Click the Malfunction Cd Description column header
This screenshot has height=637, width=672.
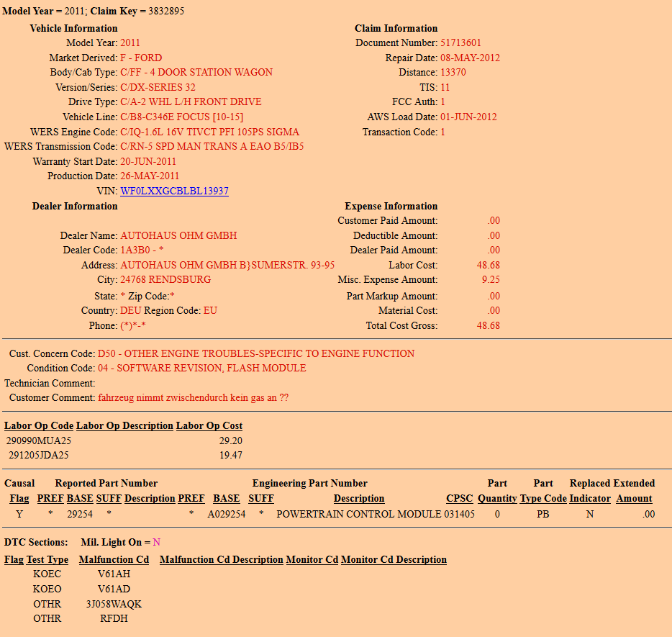(x=222, y=559)
